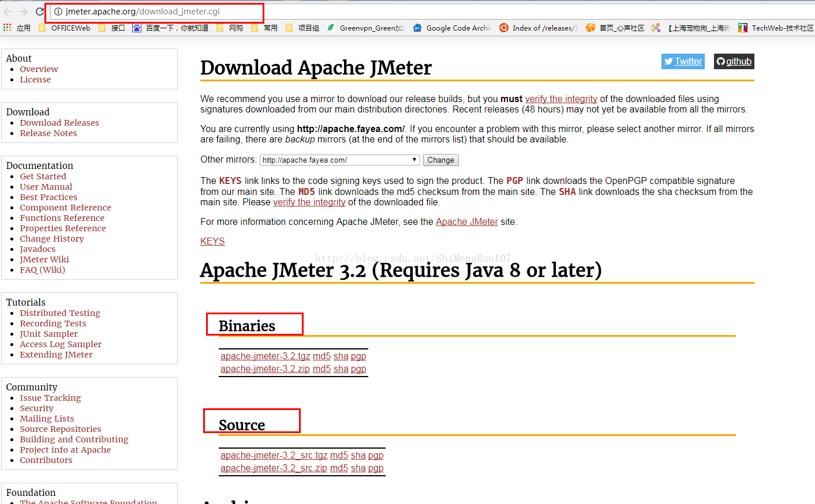Open the TechWeb bookmark
Image resolution: width=815 pixels, height=504 pixels.
(776, 28)
